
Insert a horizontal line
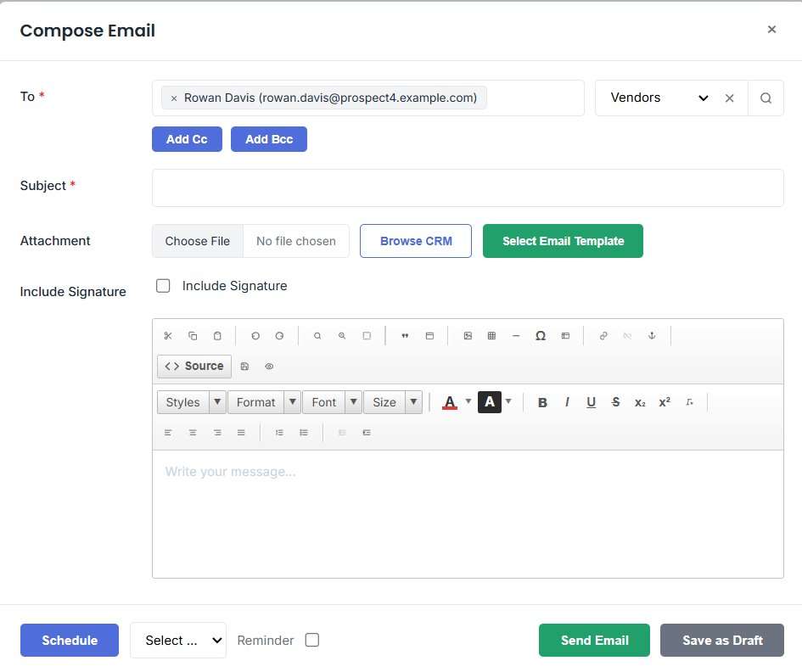(516, 336)
